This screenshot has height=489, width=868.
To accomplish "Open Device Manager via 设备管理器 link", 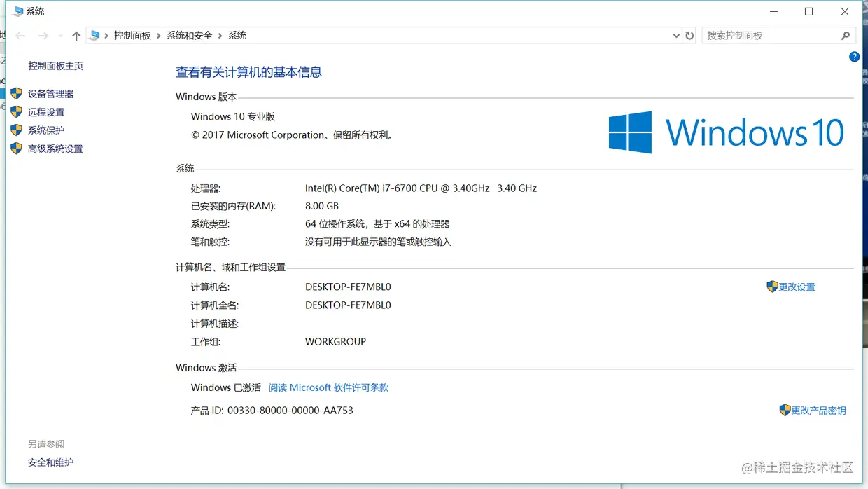I will coord(50,94).
